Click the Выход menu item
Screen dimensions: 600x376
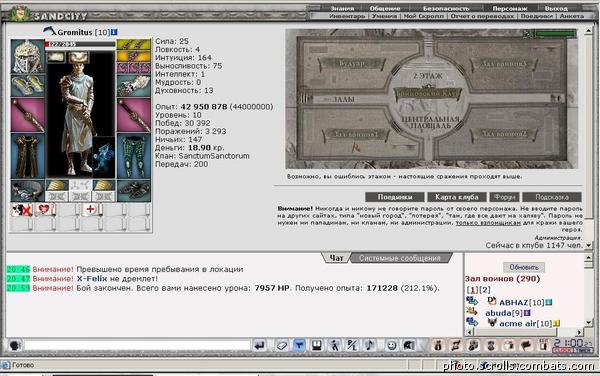[556, 8]
